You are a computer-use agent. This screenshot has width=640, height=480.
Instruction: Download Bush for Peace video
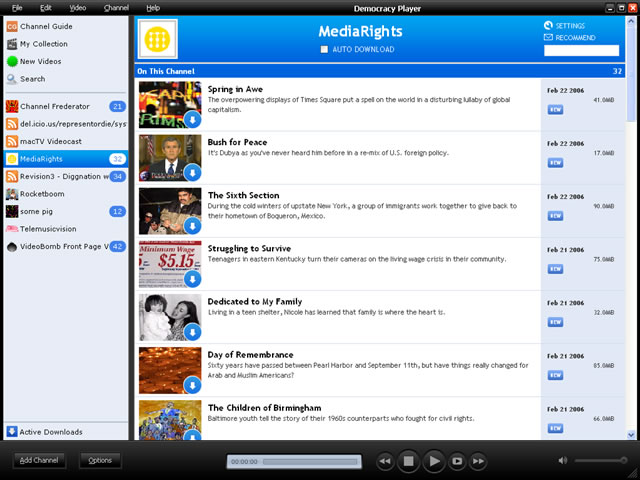pyautogui.click(x=192, y=173)
